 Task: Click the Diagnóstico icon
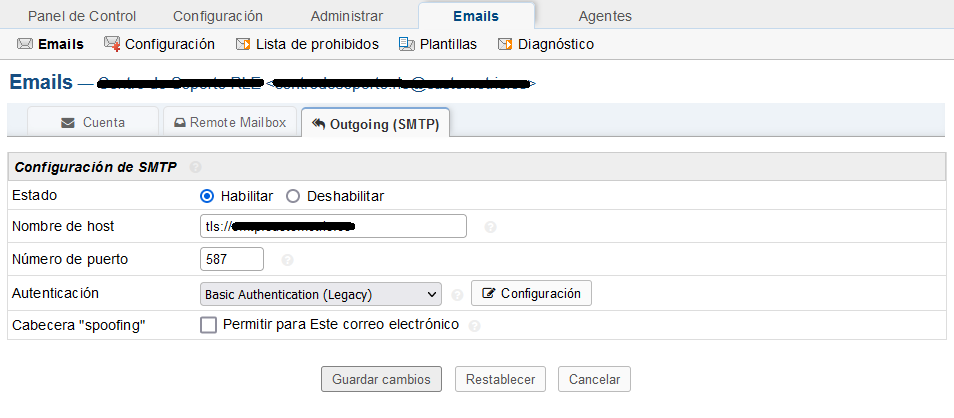coord(505,44)
